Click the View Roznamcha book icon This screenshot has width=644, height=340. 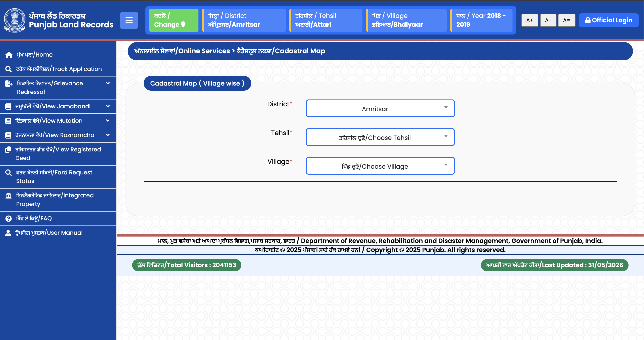click(8, 135)
